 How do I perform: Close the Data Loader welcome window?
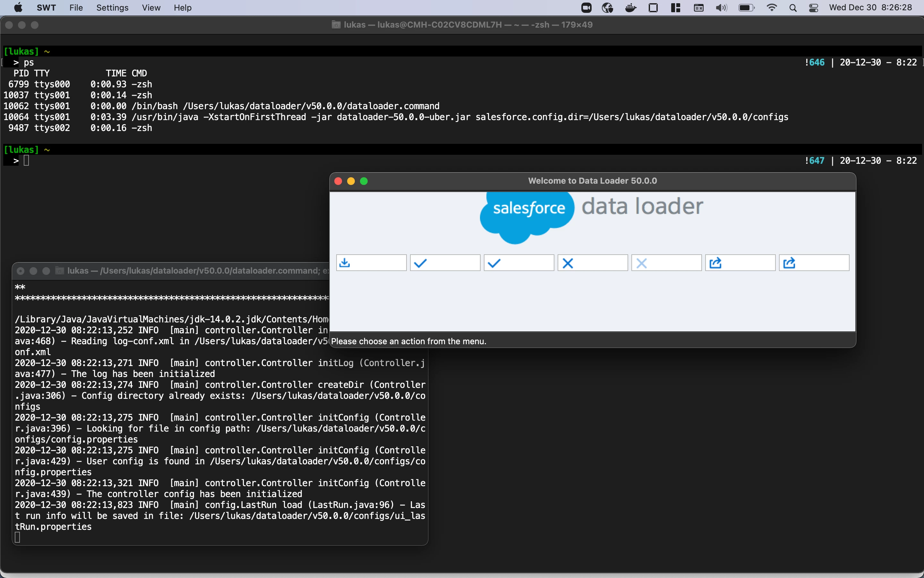tap(338, 181)
